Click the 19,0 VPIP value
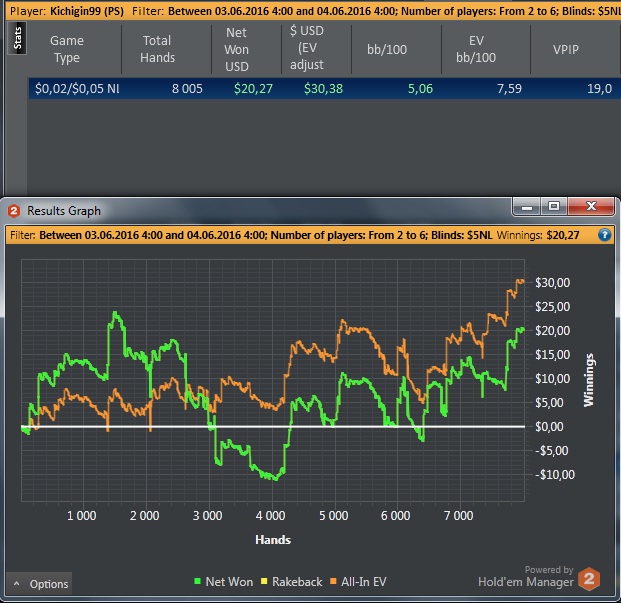The height and width of the screenshot is (603, 621). click(x=600, y=88)
